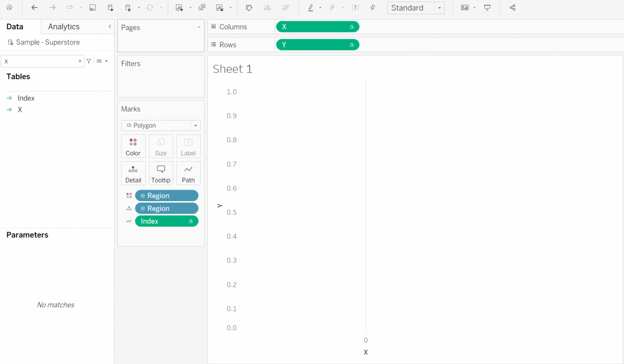Switch to the Data pane tab

[14, 26]
